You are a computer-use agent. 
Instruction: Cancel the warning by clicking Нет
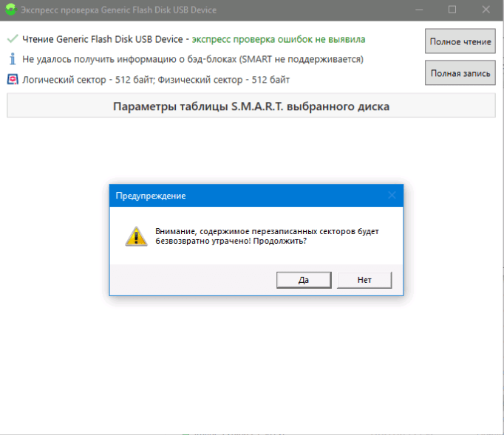[364, 280]
